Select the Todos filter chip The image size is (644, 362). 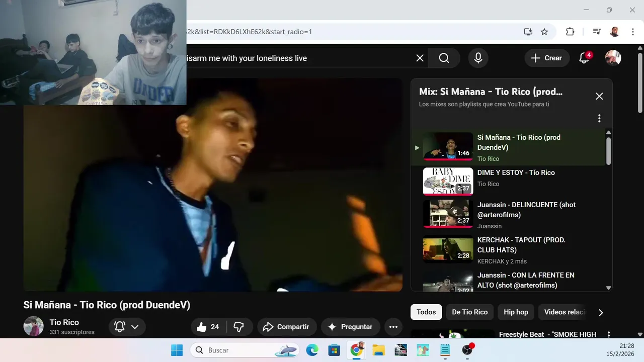click(x=426, y=312)
